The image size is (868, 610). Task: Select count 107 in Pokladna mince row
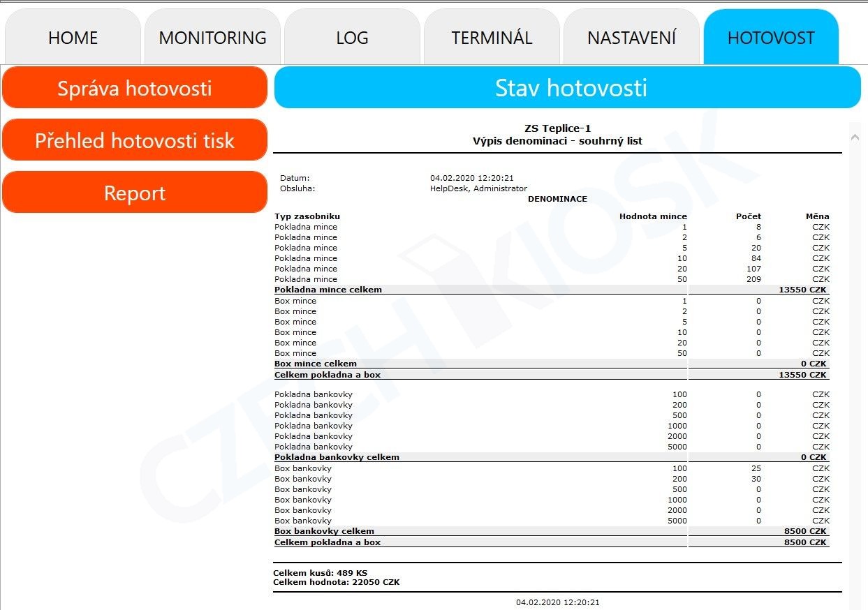753,269
